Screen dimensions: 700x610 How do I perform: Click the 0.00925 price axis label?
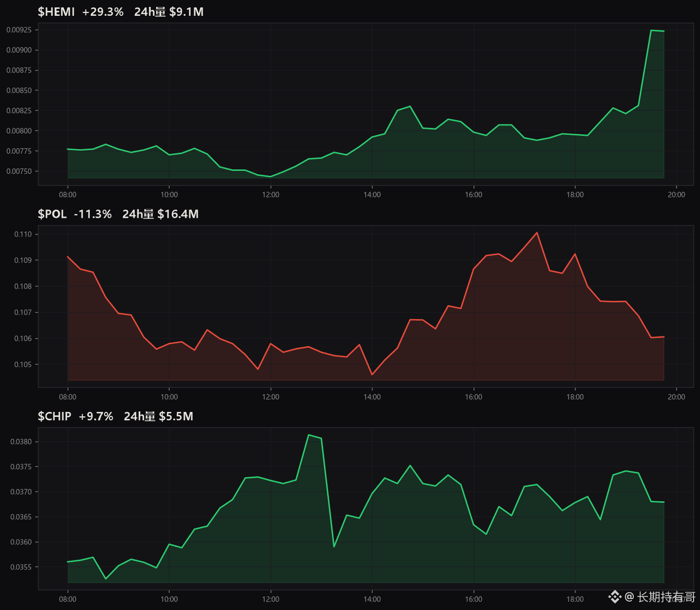(x=19, y=30)
